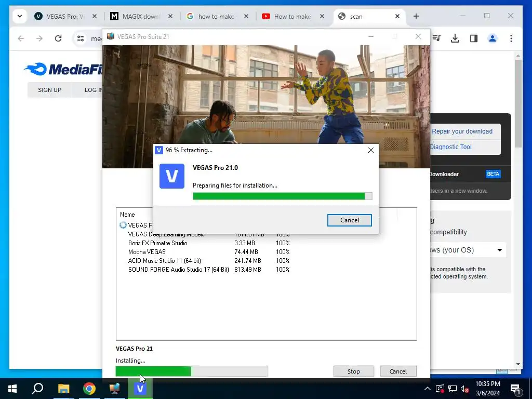The image size is (532, 399).
Task: Click the MediaFire logo
Action: tap(63, 69)
